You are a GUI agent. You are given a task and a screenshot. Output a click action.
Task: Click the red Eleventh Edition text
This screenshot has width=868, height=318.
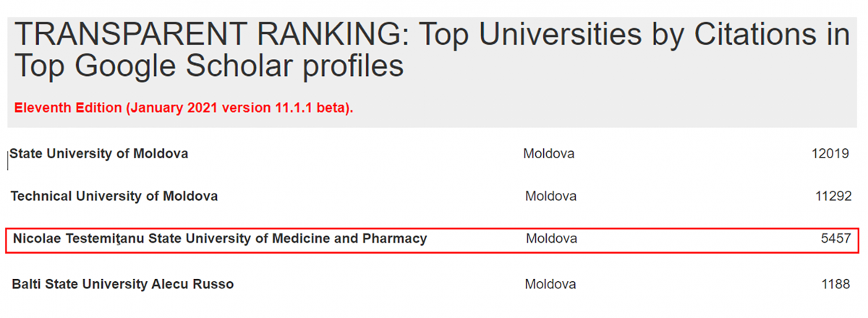(x=68, y=108)
